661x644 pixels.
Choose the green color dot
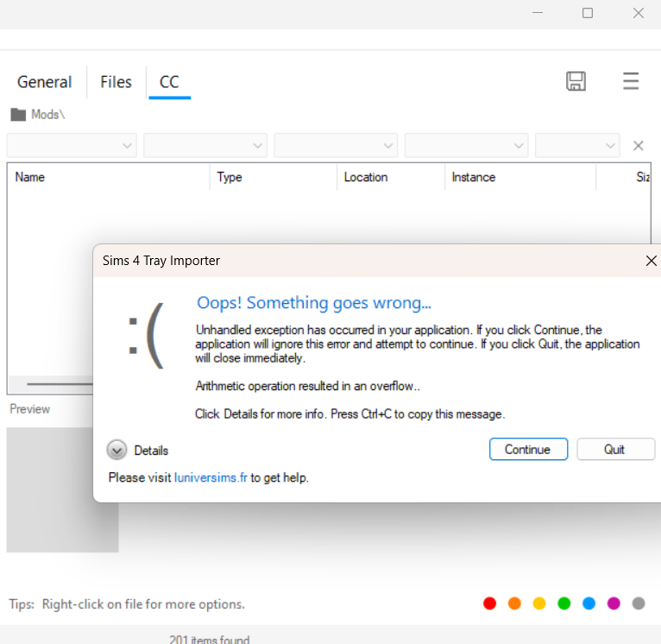point(564,603)
